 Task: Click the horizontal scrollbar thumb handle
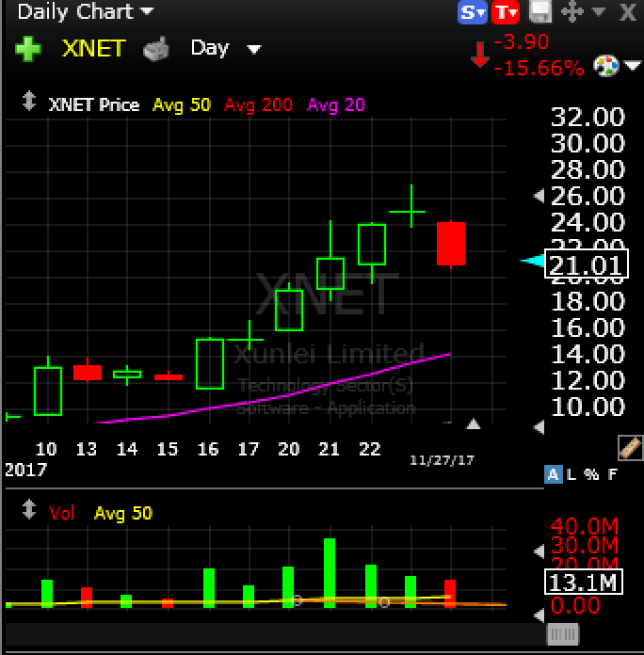[x=563, y=634]
